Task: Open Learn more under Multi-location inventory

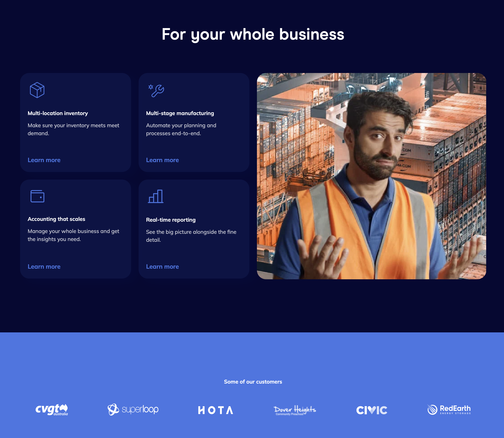Action: (x=44, y=160)
